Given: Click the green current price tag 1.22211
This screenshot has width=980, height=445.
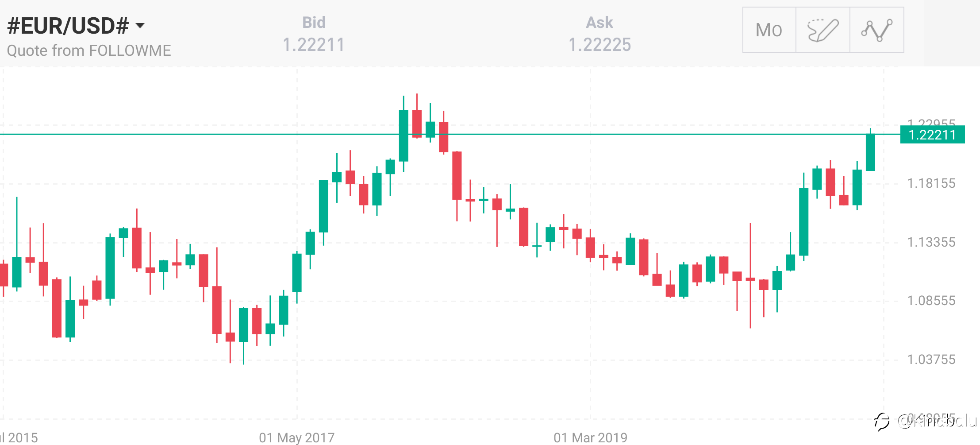Looking at the screenshot, I should 932,135.
